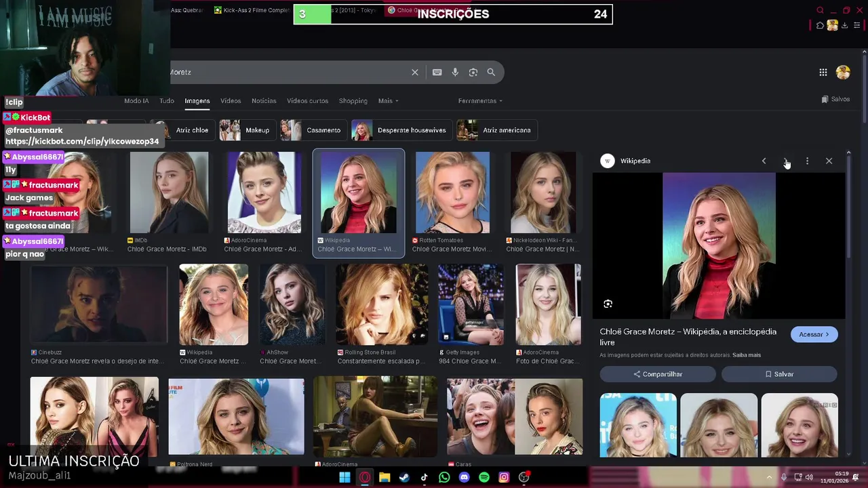Open the Windows Start menu
Screen dimensions: 868x488
tap(344, 477)
